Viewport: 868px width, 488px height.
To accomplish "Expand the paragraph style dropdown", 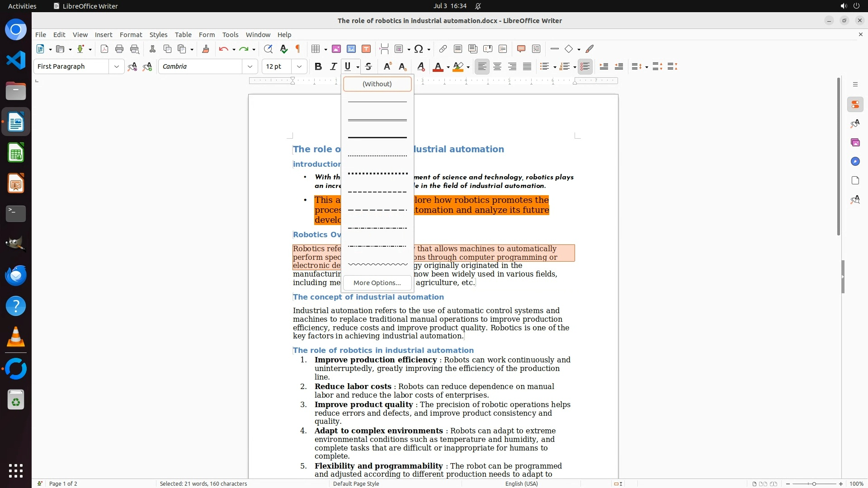I will pyautogui.click(x=116, y=66).
